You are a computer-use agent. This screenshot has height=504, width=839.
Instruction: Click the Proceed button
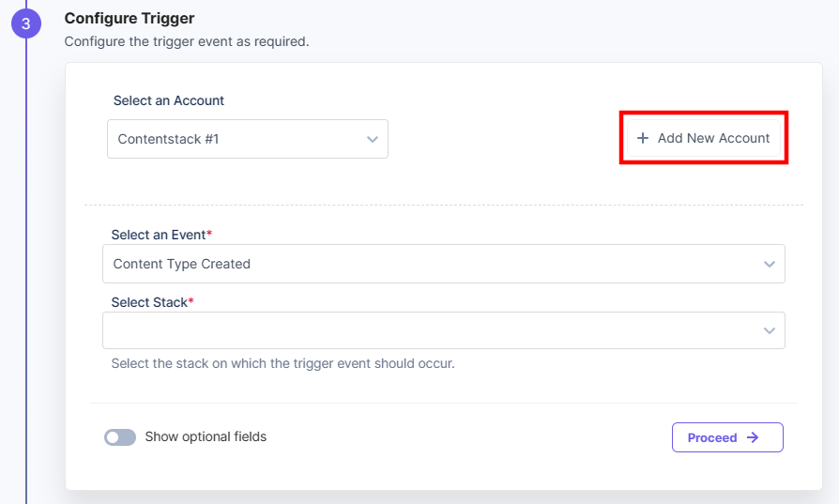(727, 437)
